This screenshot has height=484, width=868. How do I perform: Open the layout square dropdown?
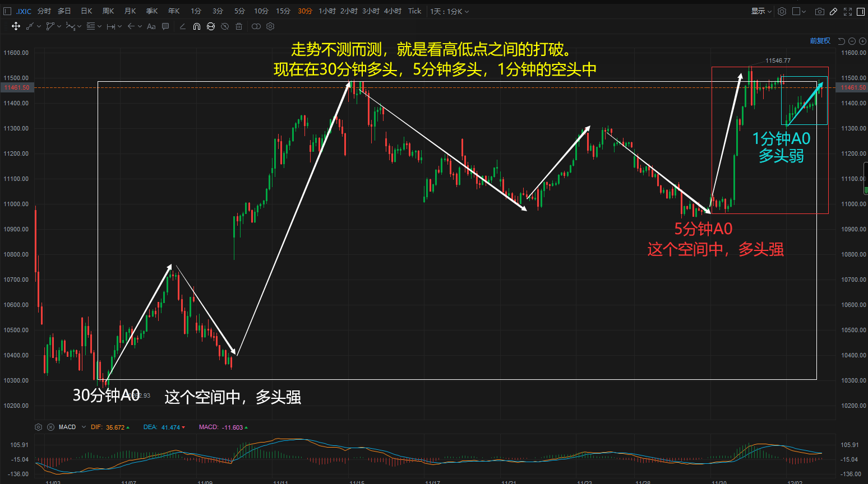click(x=799, y=11)
